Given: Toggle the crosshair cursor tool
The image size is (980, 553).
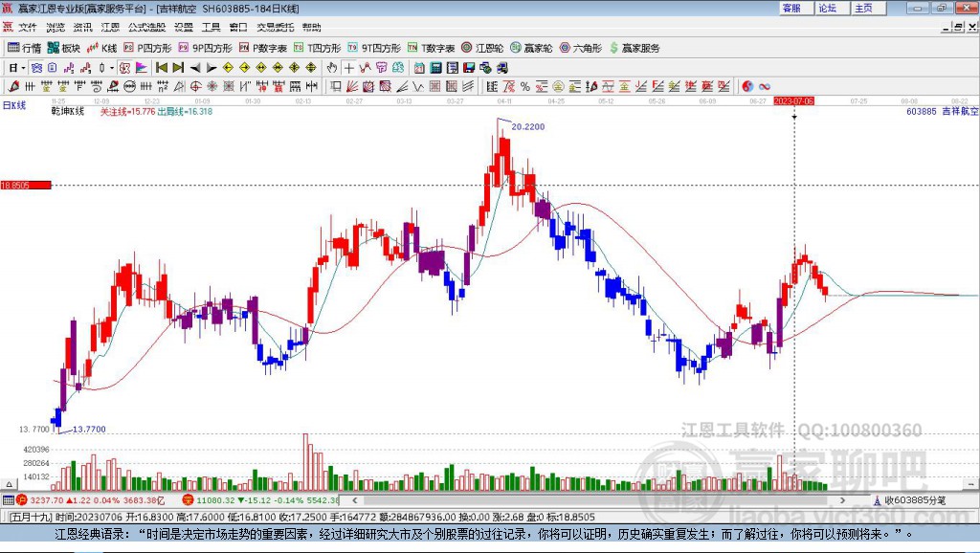Looking at the screenshot, I should pos(348,68).
